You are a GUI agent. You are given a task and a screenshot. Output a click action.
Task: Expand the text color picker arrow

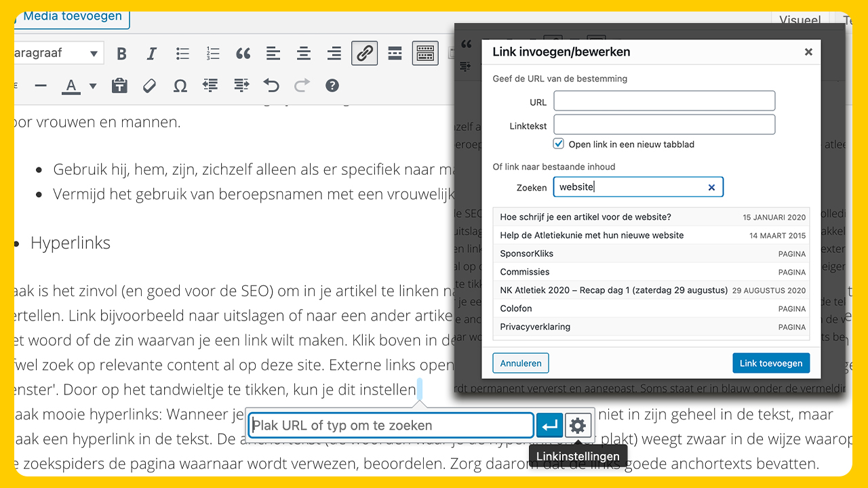(x=93, y=86)
